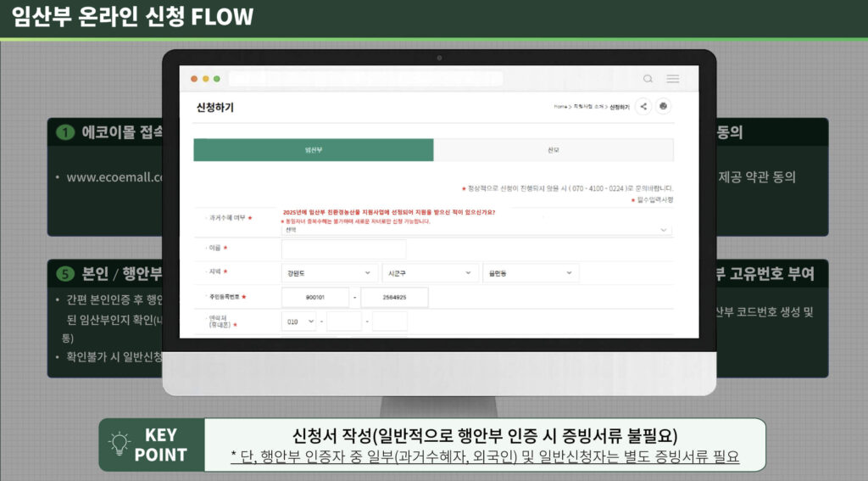Click the share icon beside the breadcrumb

point(643,106)
